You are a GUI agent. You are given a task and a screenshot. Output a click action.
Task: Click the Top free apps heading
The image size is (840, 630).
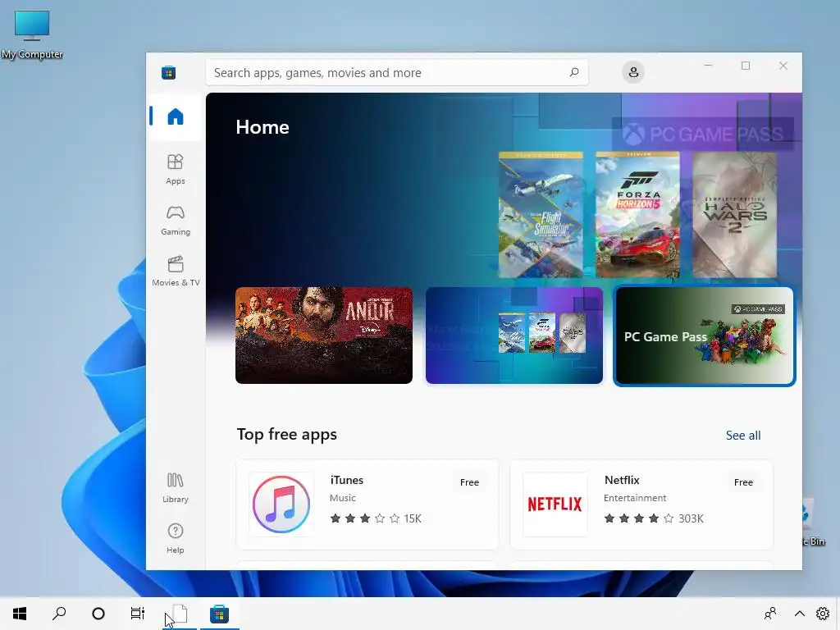coord(286,434)
